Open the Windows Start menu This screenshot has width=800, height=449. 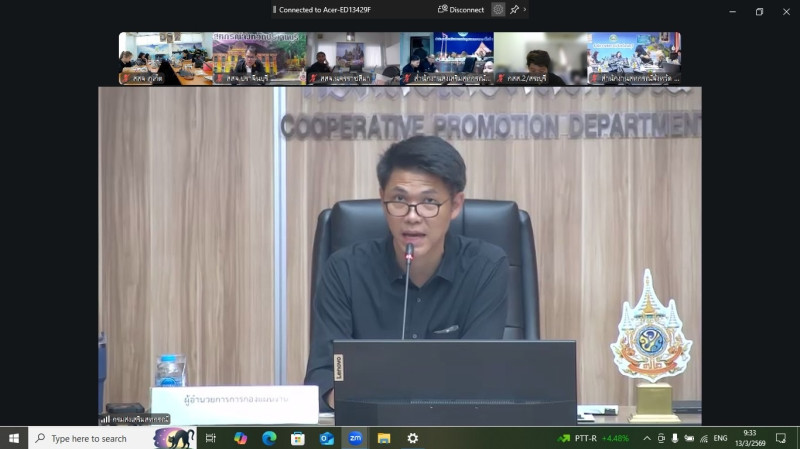pos(14,438)
